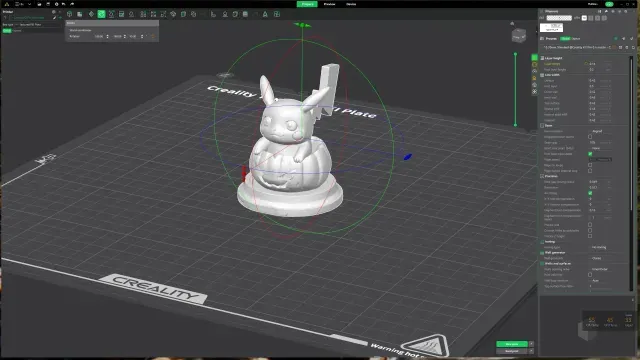Click the save process preset icon
This screenshot has width=640, height=360.
tap(621, 47)
